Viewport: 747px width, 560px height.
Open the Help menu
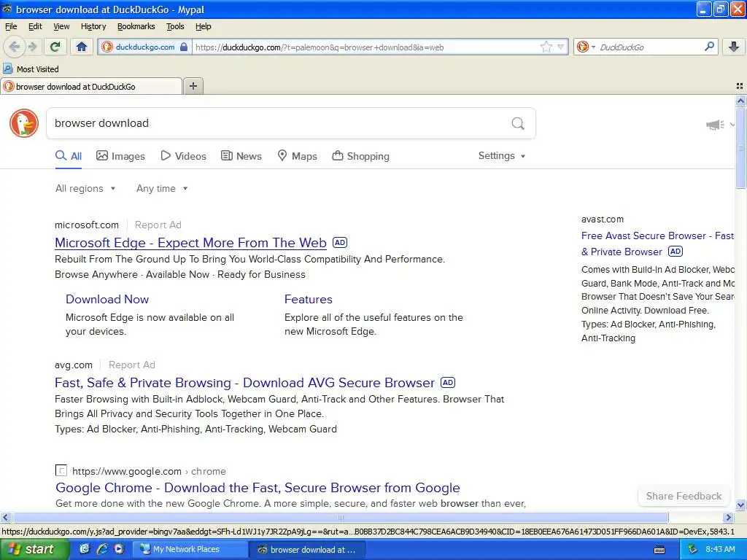(x=203, y=26)
